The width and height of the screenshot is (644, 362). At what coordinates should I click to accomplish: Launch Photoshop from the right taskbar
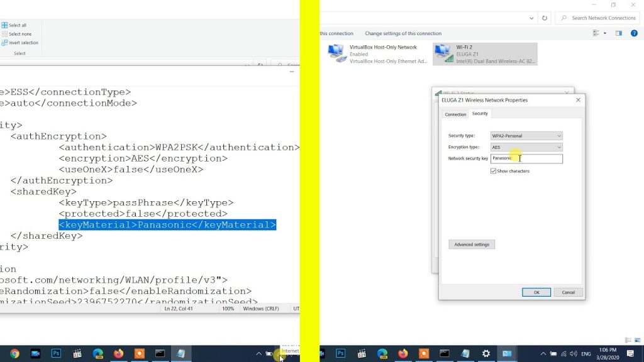[340, 353]
